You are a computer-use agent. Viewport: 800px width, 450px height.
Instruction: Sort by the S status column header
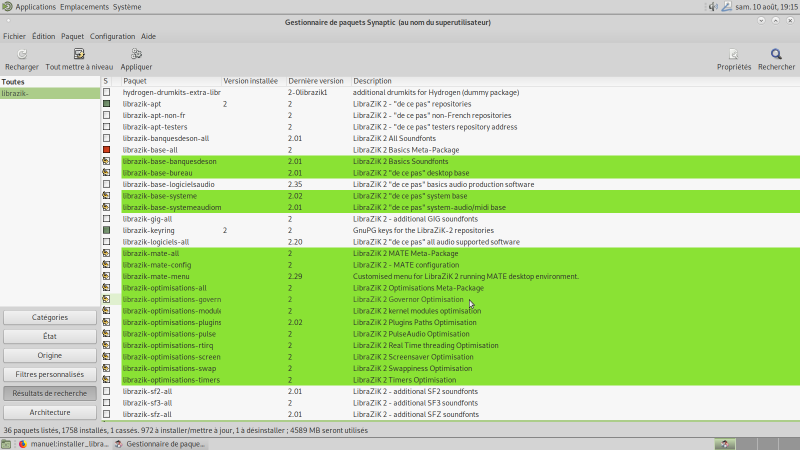point(106,81)
